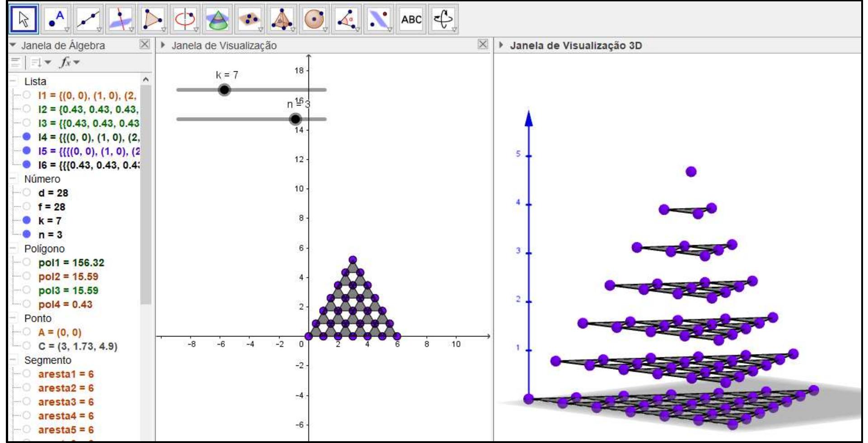
Task: Select the Intersect two surfaces tool
Action: click(217, 19)
